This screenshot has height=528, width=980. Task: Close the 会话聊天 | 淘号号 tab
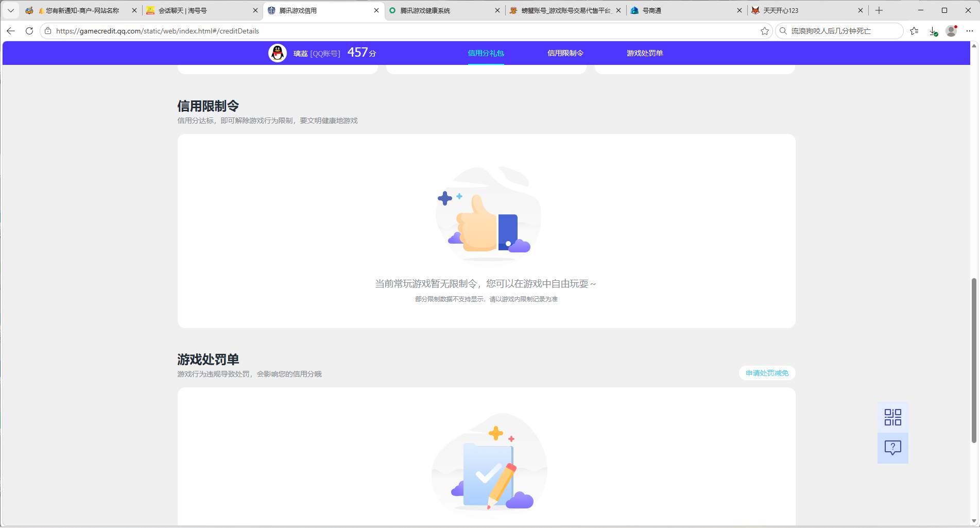[x=255, y=10]
